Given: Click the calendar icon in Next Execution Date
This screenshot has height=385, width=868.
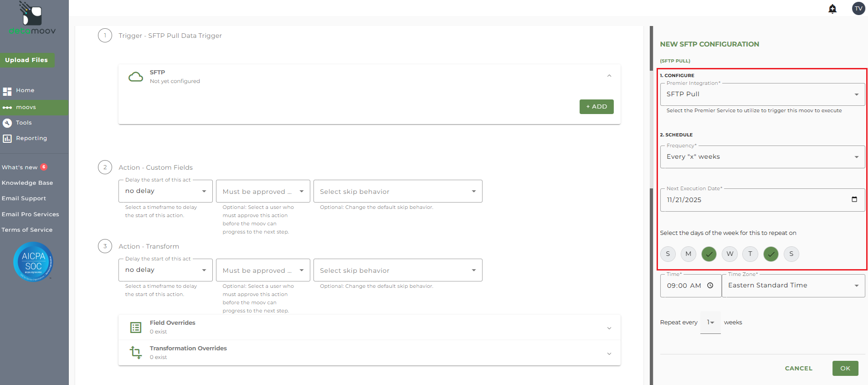Looking at the screenshot, I should [x=854, y=199].
